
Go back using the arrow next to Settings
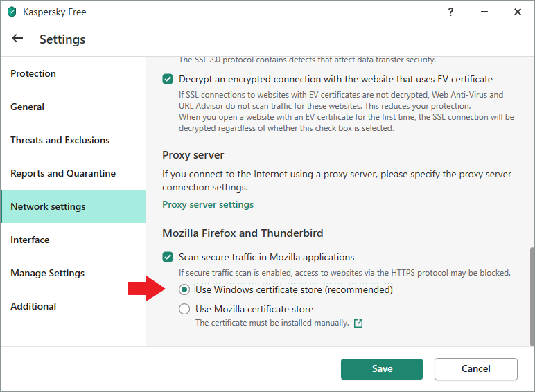(17, 39)
